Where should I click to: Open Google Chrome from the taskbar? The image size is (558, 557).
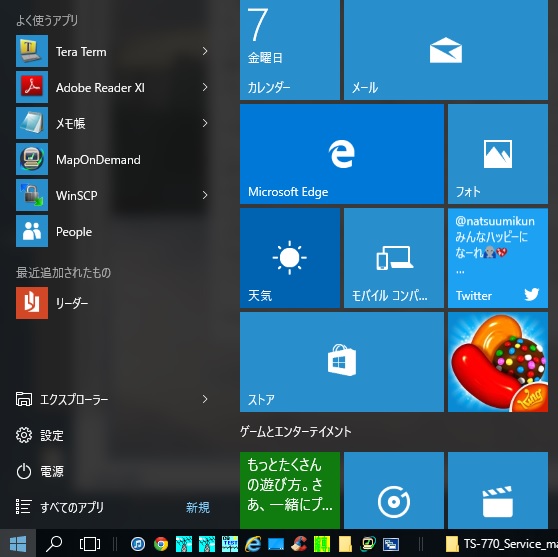point(161,543)
